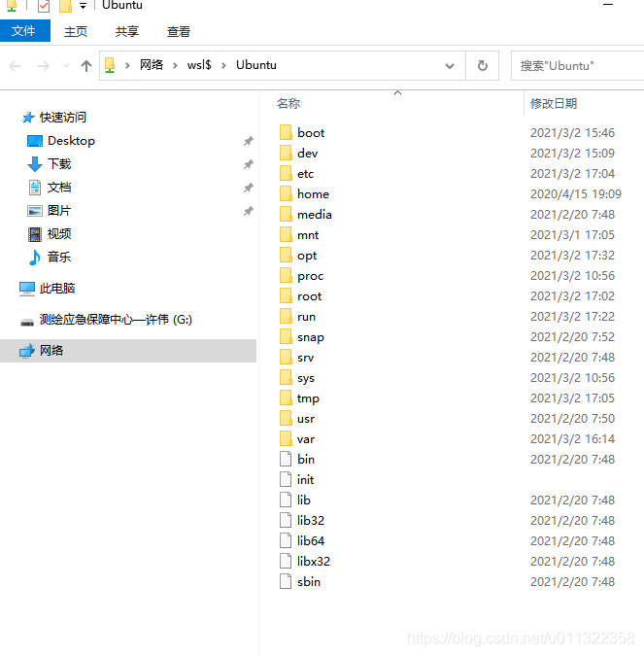Select wsl$ in the address breadcrumb
The image size is (644, 656).
[199, 65]
